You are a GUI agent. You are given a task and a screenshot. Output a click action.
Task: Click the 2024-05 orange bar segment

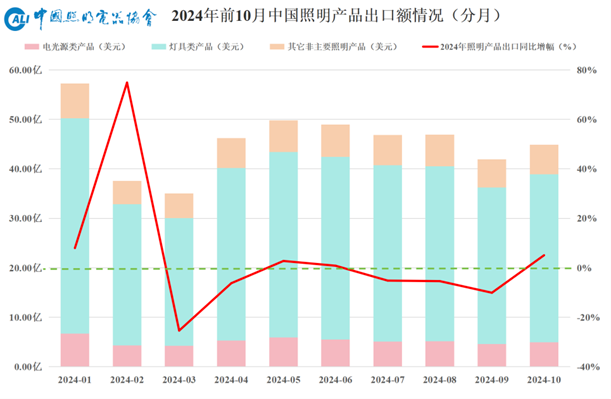283,136
